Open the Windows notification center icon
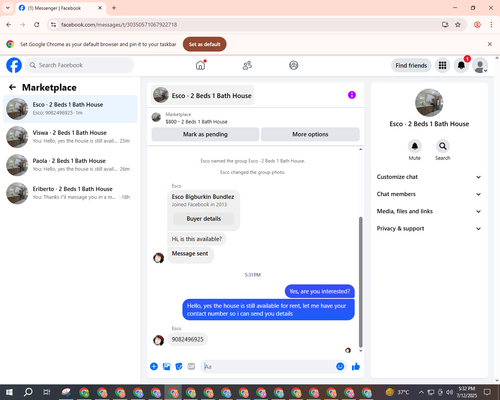The width and height of the screenshot is (500, 400). click(487, 392)
